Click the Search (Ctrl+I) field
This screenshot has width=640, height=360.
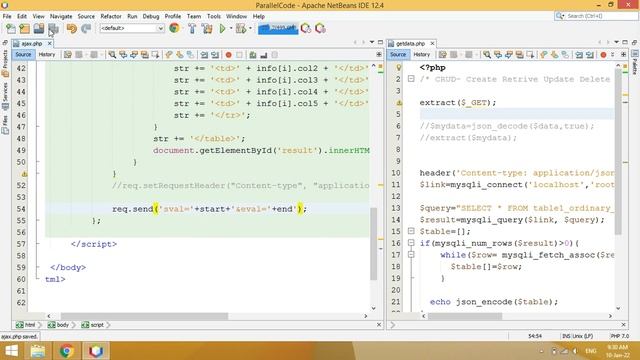(x=596, y=16)
